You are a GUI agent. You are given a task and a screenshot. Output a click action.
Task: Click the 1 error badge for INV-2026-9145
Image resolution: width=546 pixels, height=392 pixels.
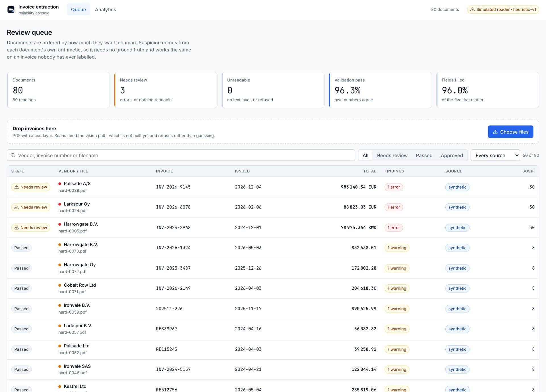[x=394, y=187]
